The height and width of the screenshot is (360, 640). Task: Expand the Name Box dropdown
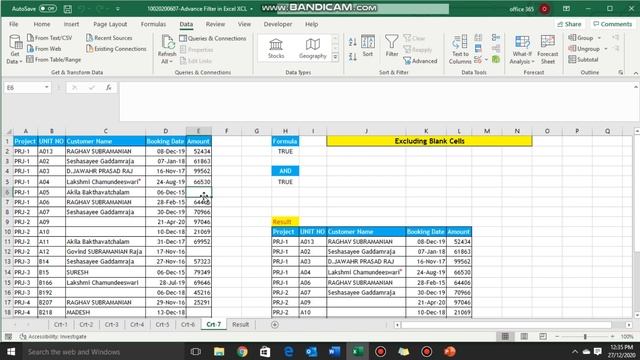pos(47,87)
